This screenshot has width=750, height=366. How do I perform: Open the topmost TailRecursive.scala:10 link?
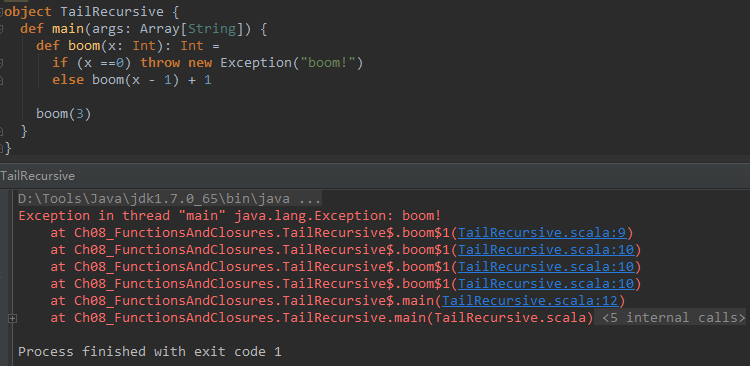(x=546, y=250)
